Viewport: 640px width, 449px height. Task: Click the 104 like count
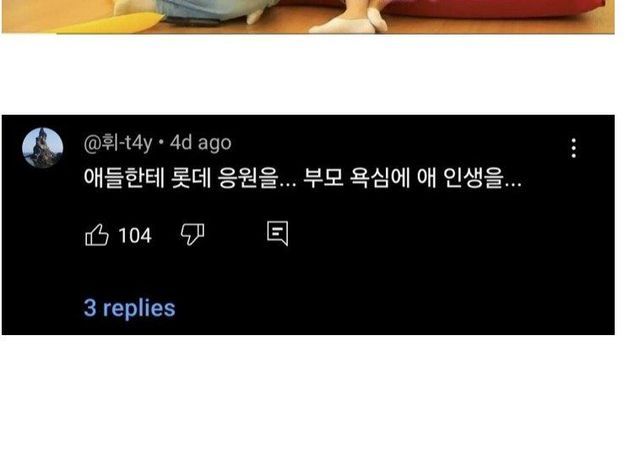[135, 236]
